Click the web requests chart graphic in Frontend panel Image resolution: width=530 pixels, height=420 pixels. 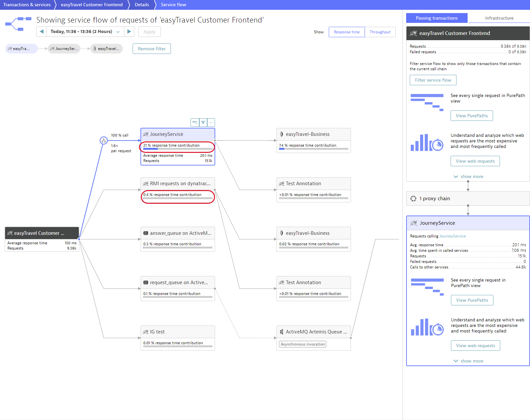pos(427,143)
